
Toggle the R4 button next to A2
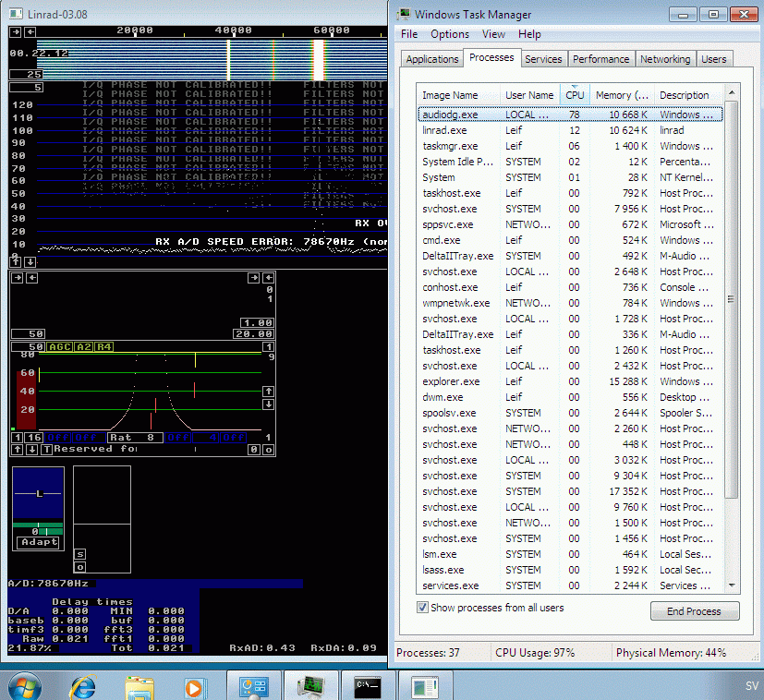point(103,347)
